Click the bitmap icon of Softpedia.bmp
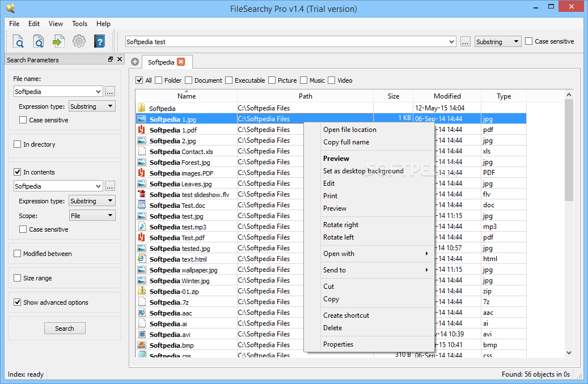Screen dimensions: 588x384 (142, 345)
